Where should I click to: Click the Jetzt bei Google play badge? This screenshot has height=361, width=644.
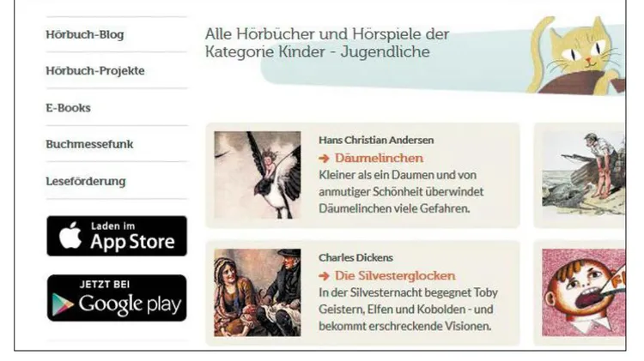pyautogui.click(x=117, y=298)
